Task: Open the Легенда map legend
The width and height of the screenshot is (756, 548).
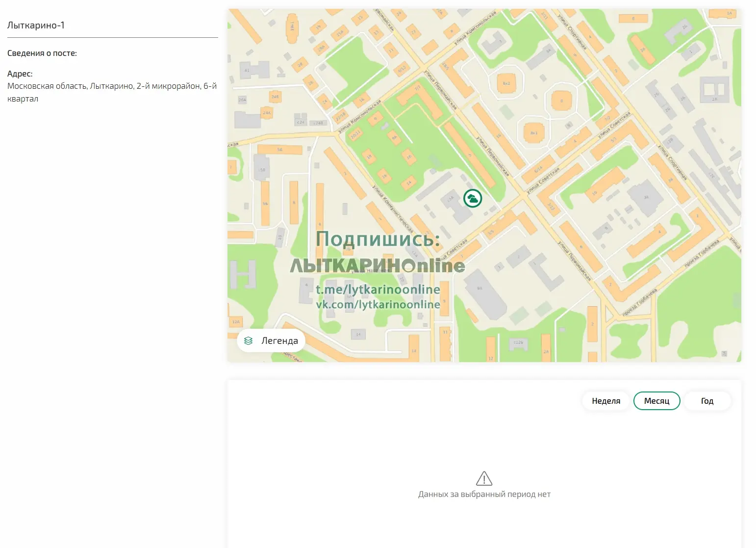Action: [271, 340]
